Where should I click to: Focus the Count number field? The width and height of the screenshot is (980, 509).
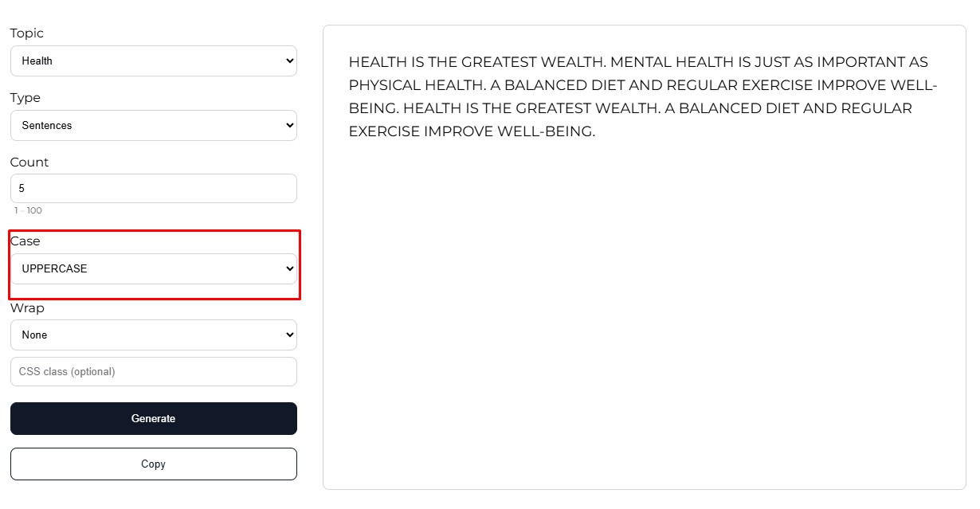[153, 189]
